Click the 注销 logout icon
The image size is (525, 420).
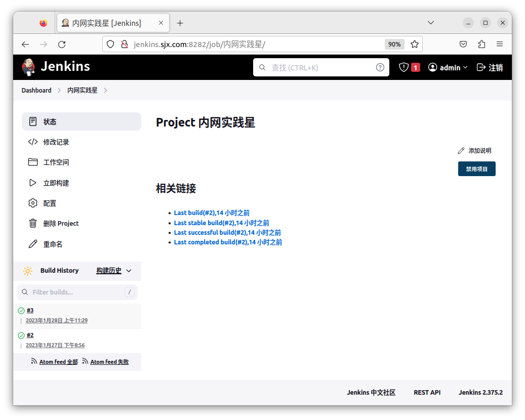(x=481, y=67)
